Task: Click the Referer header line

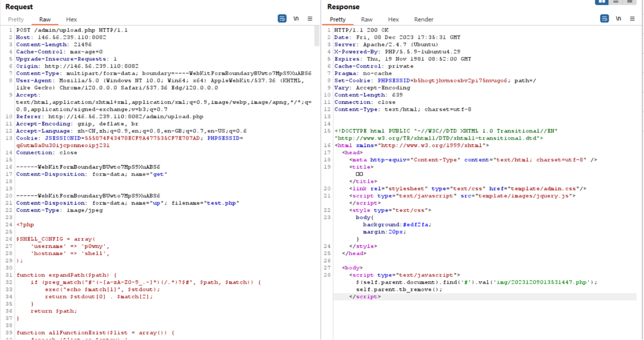Action: tap(110, 116)
